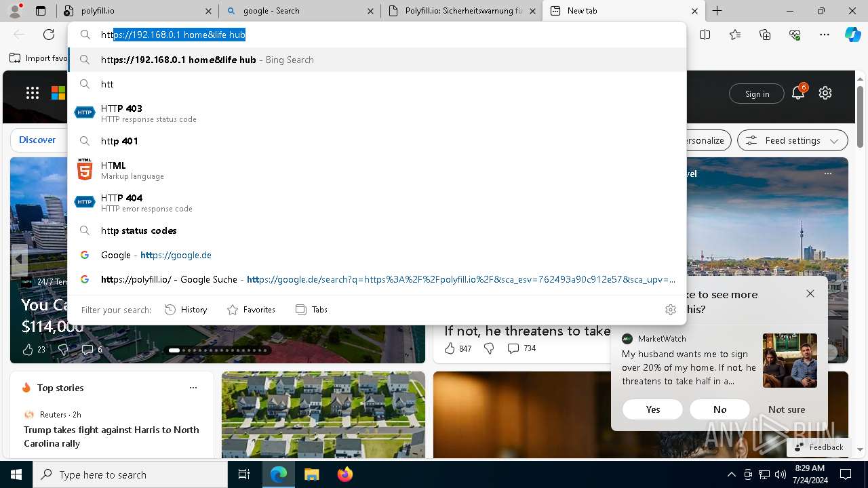Select the HTTP 404 suggestion
The image size is (868, 488).
(x=377, y=203)
